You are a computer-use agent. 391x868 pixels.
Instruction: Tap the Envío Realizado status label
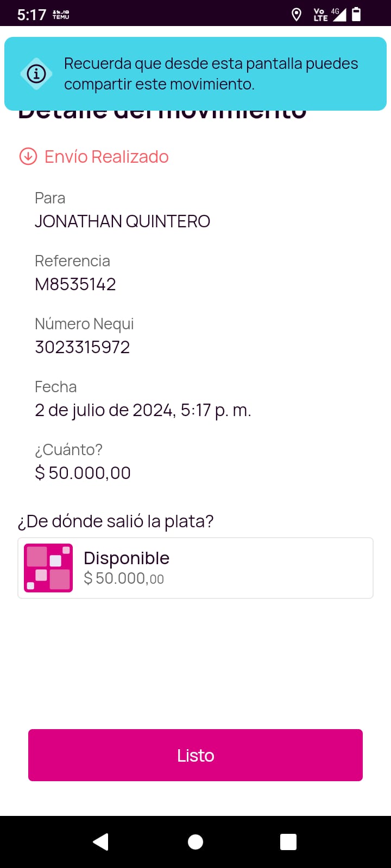pyautogui.click(x=106, y=157)
